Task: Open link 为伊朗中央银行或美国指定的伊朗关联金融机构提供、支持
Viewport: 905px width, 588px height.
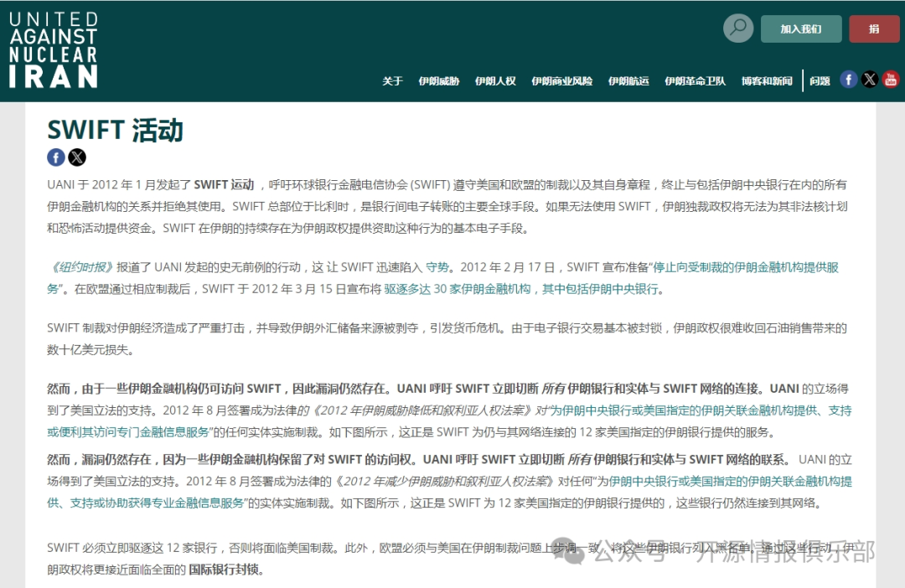Action: tap(701, 410)
